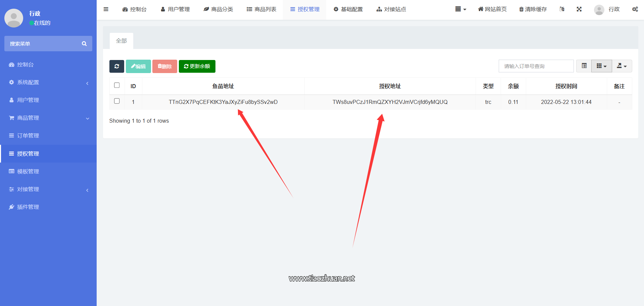This screenshot has width=644, height=306.
Task: Open the columns grid dropdown
Action: 601,66
